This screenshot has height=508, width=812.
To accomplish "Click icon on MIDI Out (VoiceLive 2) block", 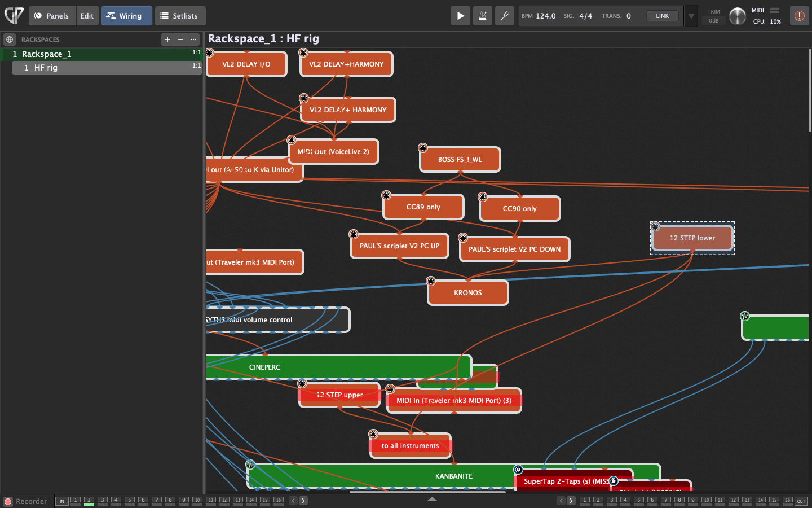I will pyautogui.click(x=292, y=139).
